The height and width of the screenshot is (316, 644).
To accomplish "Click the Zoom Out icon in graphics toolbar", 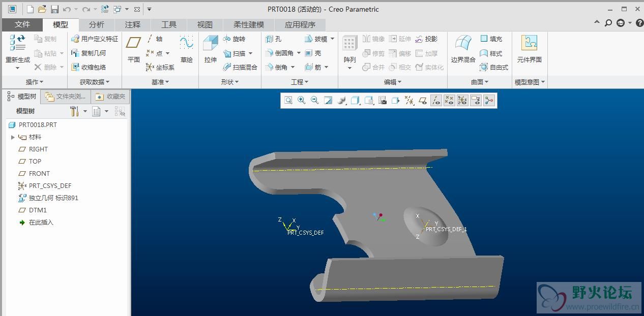I will (315, 101).
